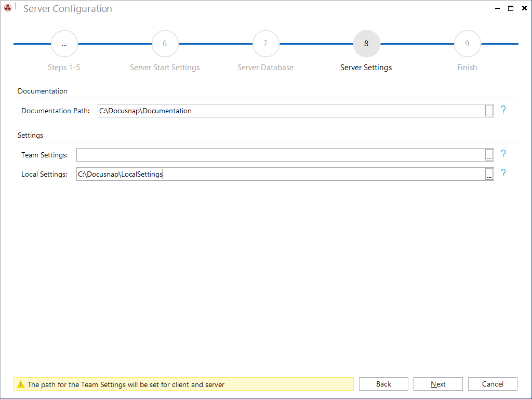
Task: Click the 'Server Configuration' window title
Action: click(68, 8)
